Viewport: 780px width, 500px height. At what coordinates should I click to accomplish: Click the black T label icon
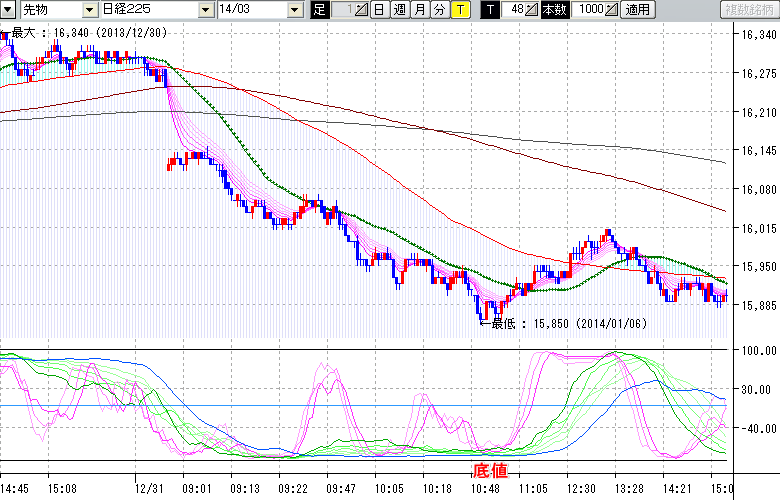(489, 10)
